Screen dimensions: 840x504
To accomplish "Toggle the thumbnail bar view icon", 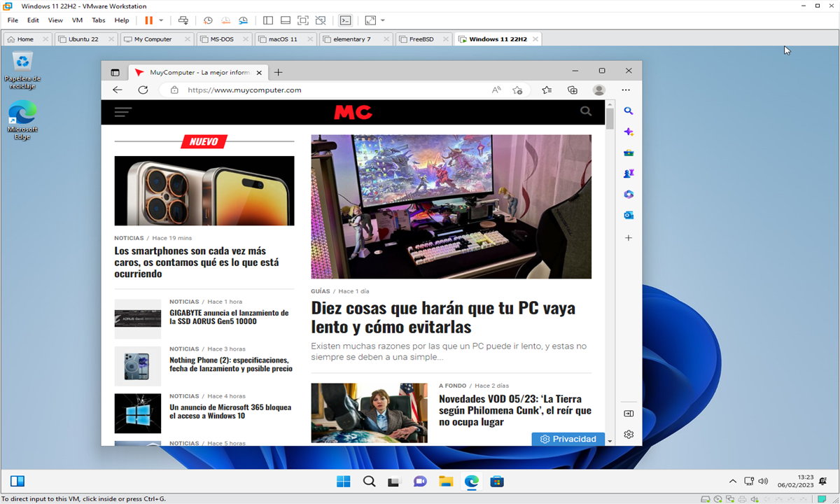I will point(285,20).
